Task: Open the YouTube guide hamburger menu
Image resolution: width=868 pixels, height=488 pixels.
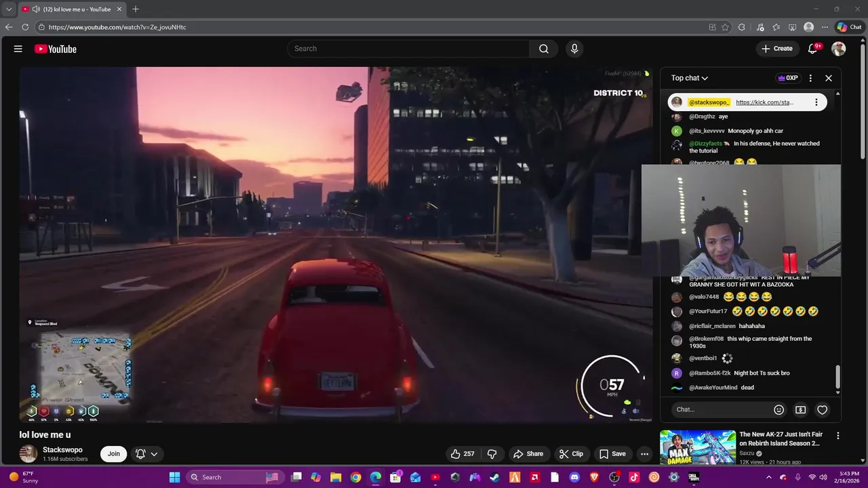Action: pos(18,49)
